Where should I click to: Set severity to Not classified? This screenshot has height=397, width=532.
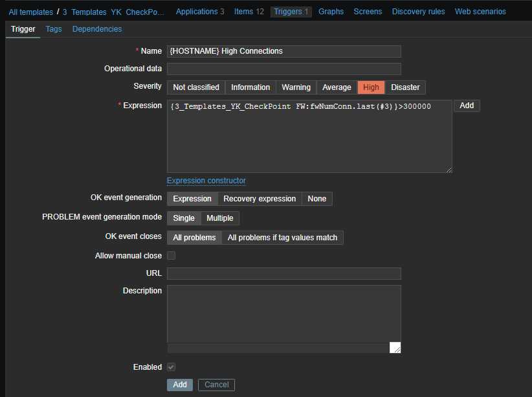pyautogui.click(x=195, y=87)
